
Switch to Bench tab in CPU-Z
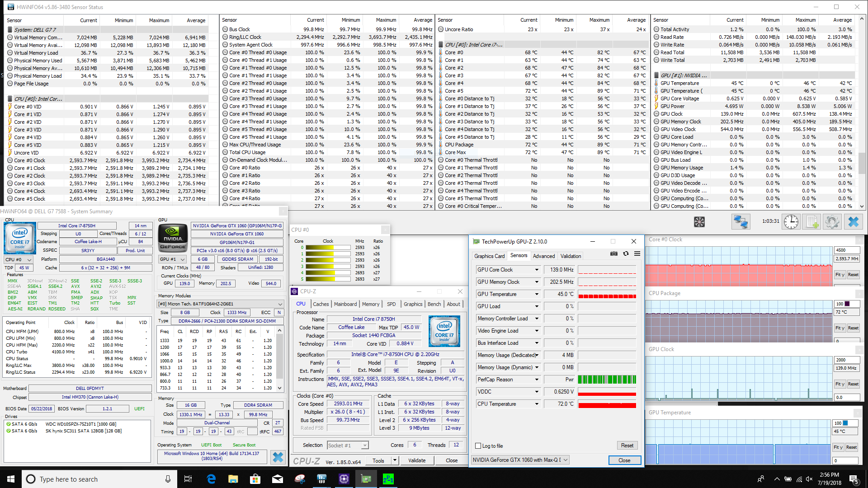(x=434, y=304)
